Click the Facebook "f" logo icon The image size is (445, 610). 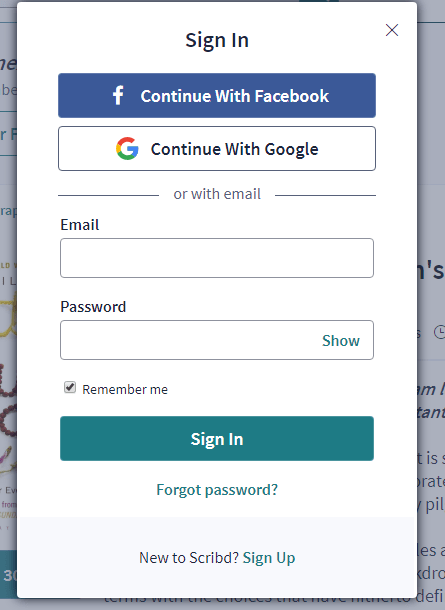click(118, 95)
